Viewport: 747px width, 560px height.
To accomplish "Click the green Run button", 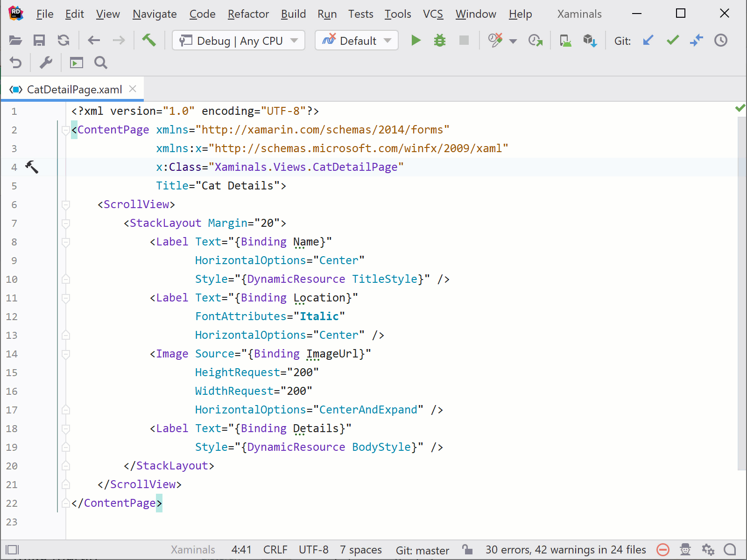I will tap(416, 41).
